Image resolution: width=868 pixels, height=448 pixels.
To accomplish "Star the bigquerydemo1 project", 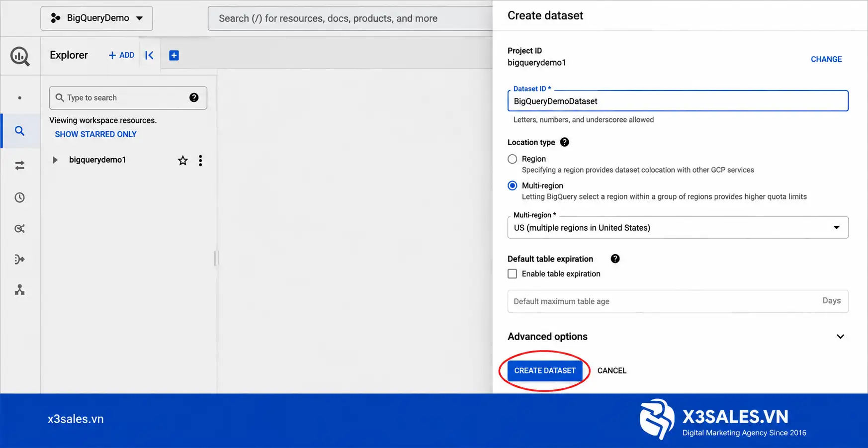I will click(183, 160).
